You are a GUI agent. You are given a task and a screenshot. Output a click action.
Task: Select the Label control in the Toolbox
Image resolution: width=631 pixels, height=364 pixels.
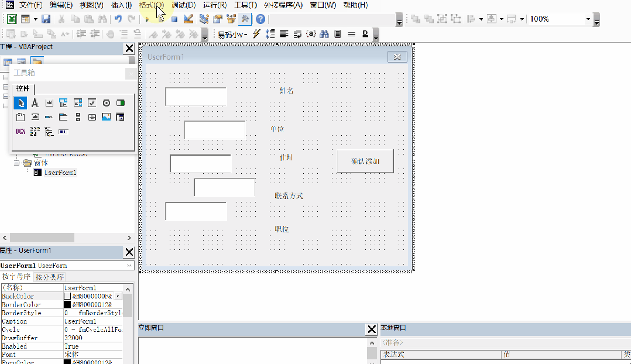35,102
